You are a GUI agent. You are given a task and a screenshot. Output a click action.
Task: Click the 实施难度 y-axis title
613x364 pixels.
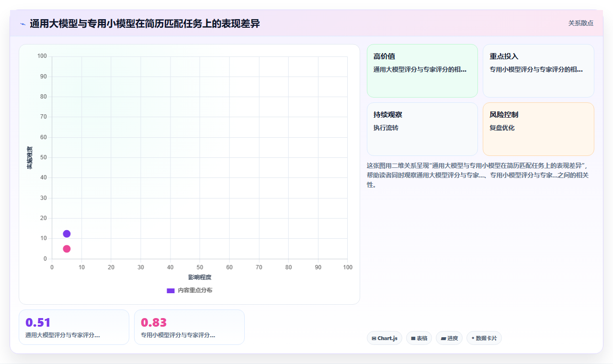[x=30, y=158]
